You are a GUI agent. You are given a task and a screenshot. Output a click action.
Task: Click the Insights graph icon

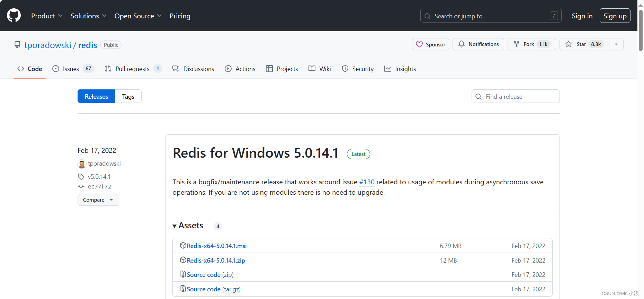[x=388, y=69]
